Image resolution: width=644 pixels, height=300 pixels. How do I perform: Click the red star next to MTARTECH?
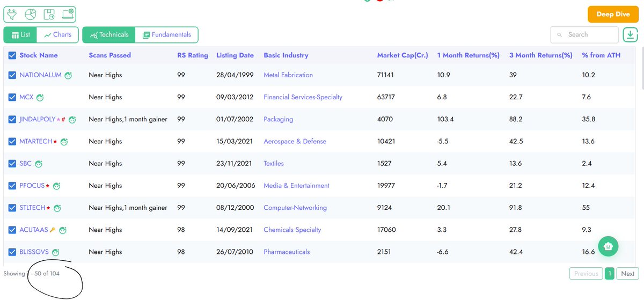(x=55, y=141)
